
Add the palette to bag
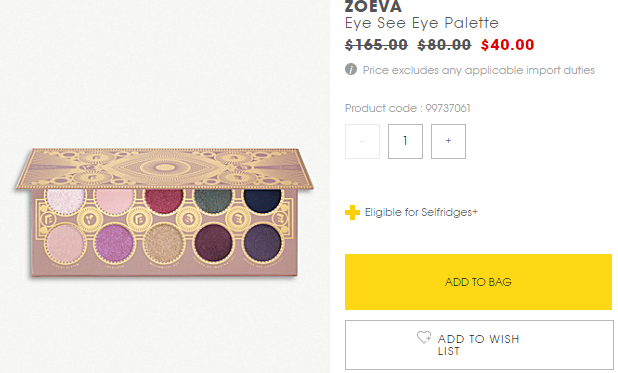tap(478, 282)
